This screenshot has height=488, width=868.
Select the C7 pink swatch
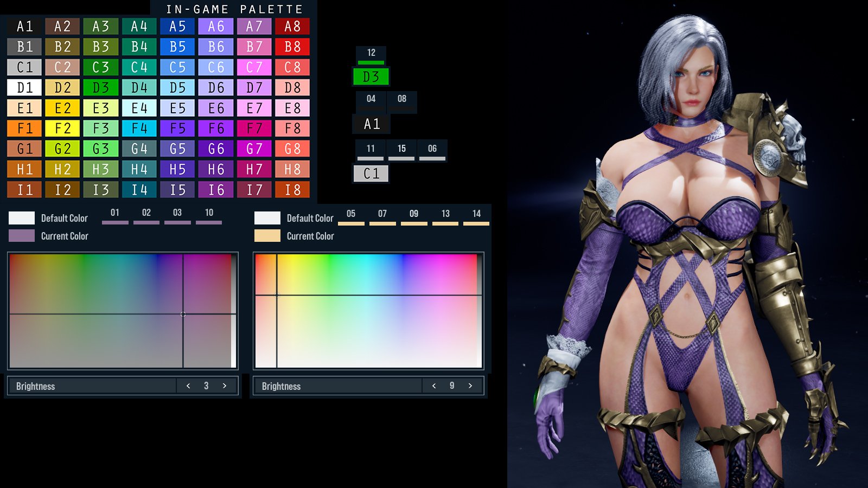[x=254, y=67]
